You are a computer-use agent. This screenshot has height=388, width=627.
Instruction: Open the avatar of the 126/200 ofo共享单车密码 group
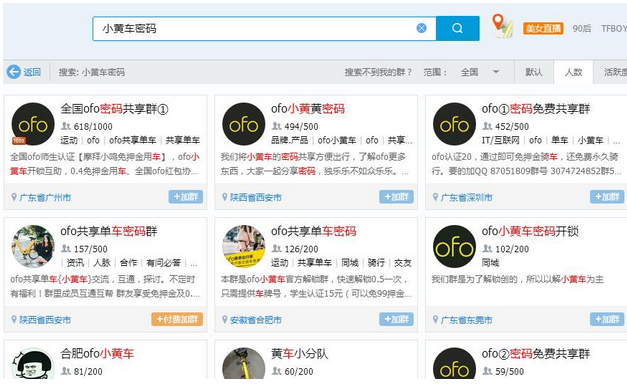[x=244, y=246]
